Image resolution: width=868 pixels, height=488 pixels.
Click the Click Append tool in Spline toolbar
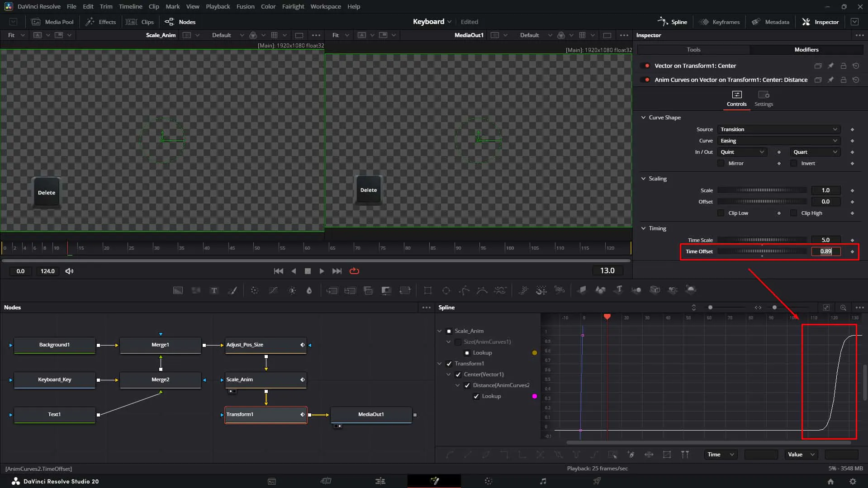tap(631, 455)
